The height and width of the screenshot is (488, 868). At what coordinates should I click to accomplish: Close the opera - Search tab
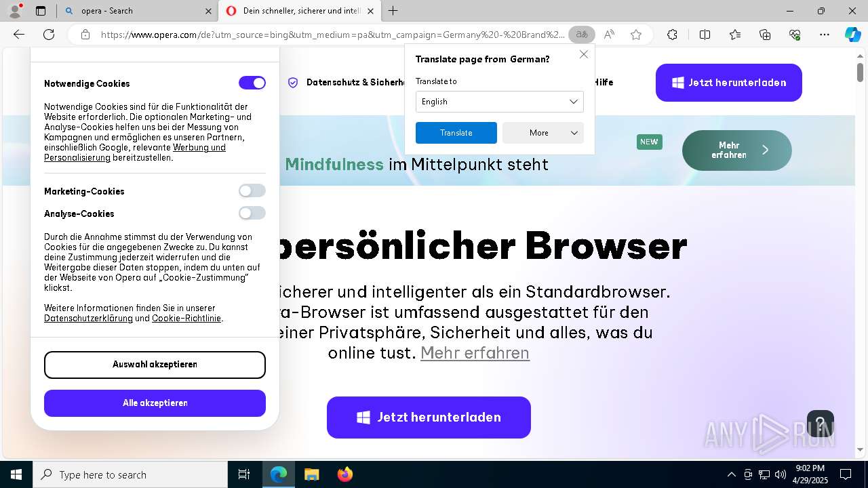pos(208,11)
